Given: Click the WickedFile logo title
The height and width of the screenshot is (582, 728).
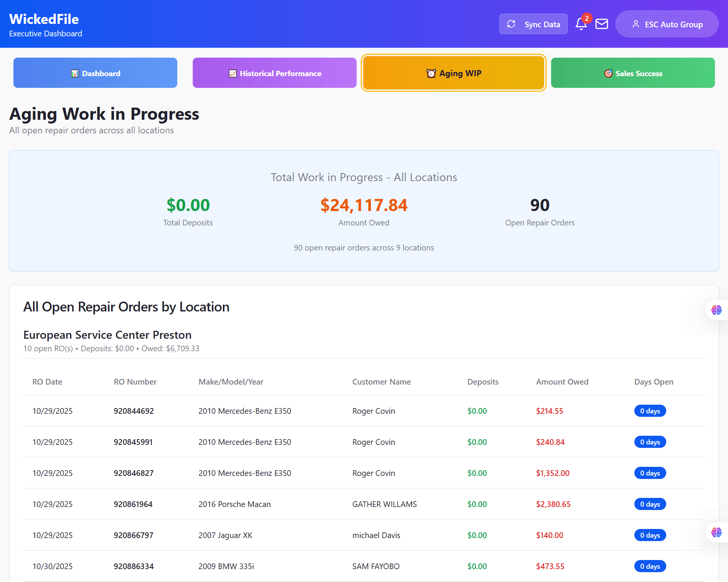Looking at the screenshot, I should pyautogui.click(x=44, y=19).
